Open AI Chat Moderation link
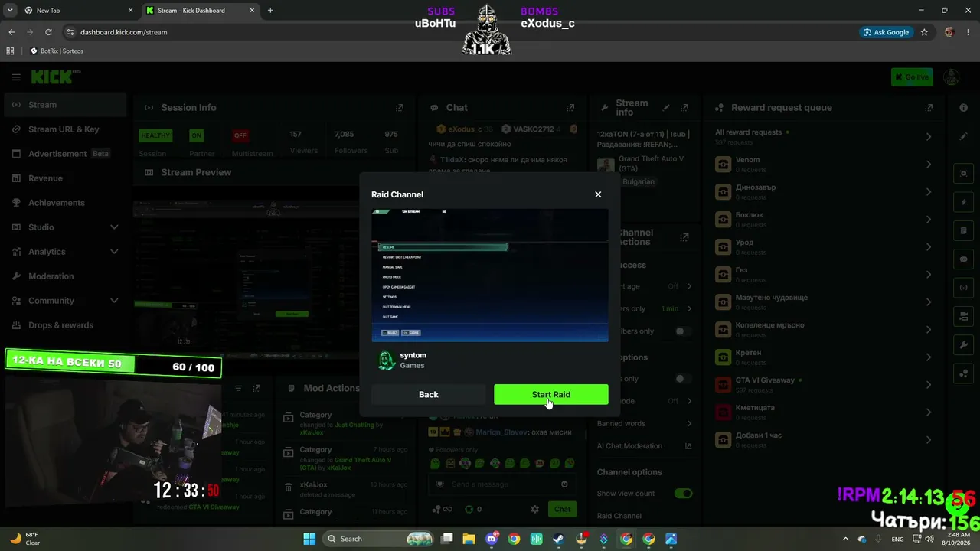The height and width of the screenshot is (551, 980). [644, 446]
